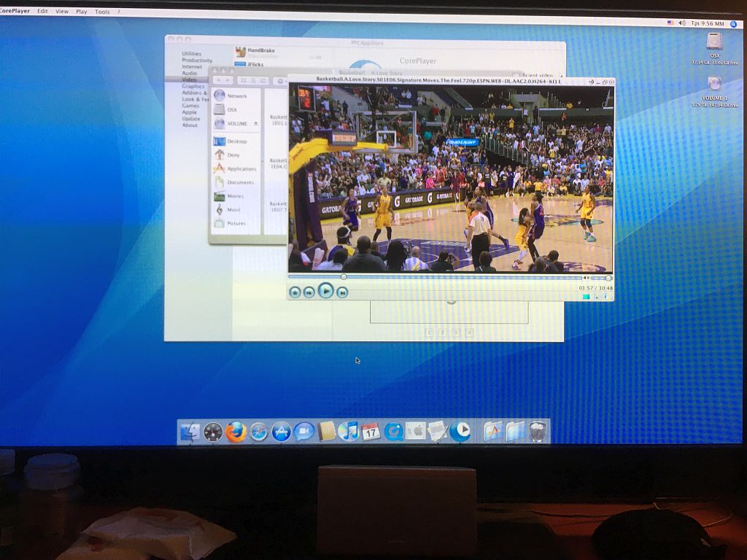Open the CorePlayer application menu
This screenshot has height=560, width=747.
point(15,10)
